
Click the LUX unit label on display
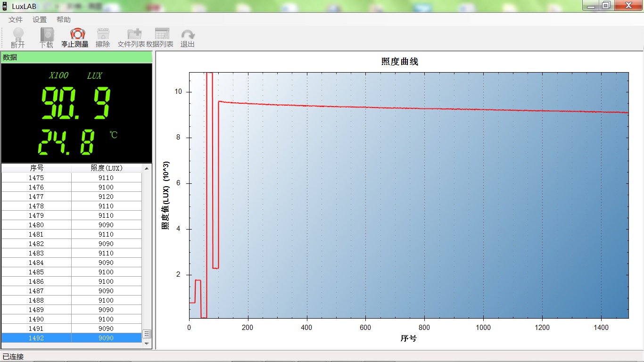pyautogui.click(x=94, y=75)
